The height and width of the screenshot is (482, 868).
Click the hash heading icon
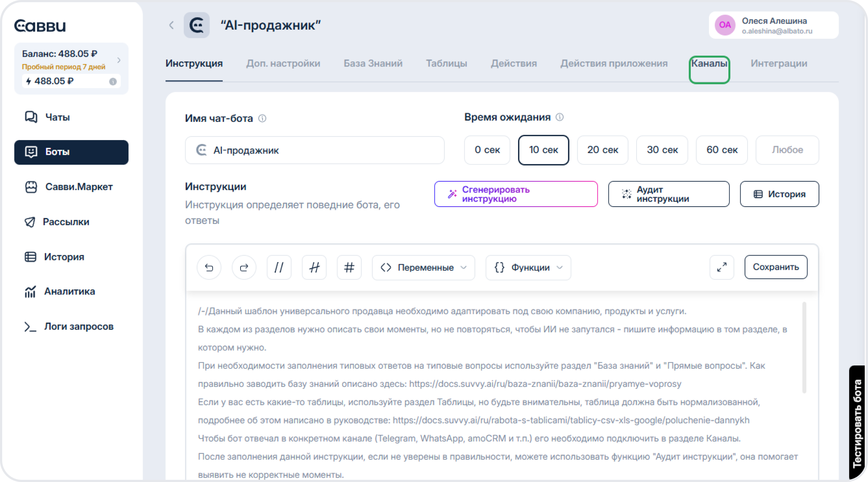(349, 267)
